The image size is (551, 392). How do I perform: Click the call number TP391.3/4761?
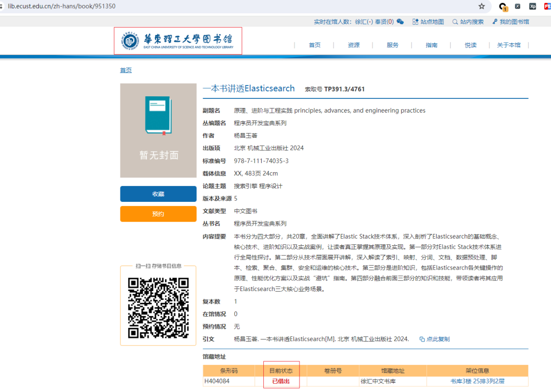coord(344,89)
